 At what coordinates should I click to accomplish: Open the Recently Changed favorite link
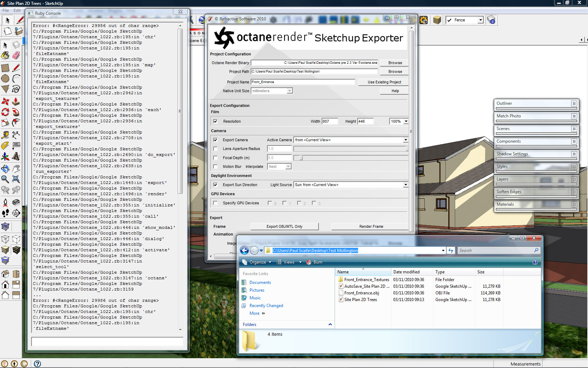pos(266,306)
